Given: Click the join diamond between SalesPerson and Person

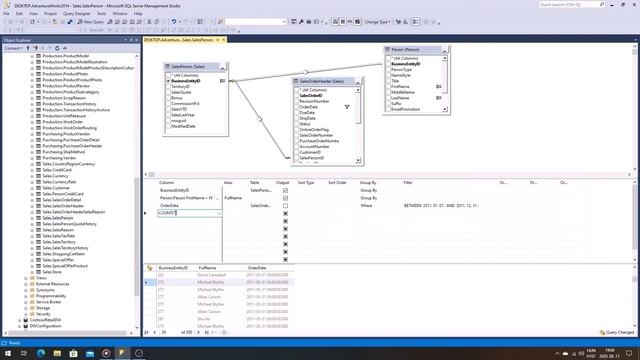Looking at the screenshot, I should click(307, 72).
